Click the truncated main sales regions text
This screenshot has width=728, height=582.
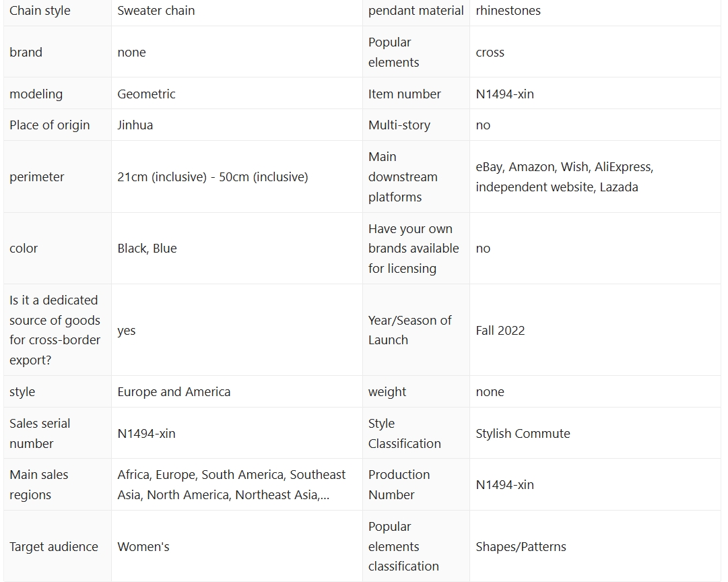click(231, 485)
